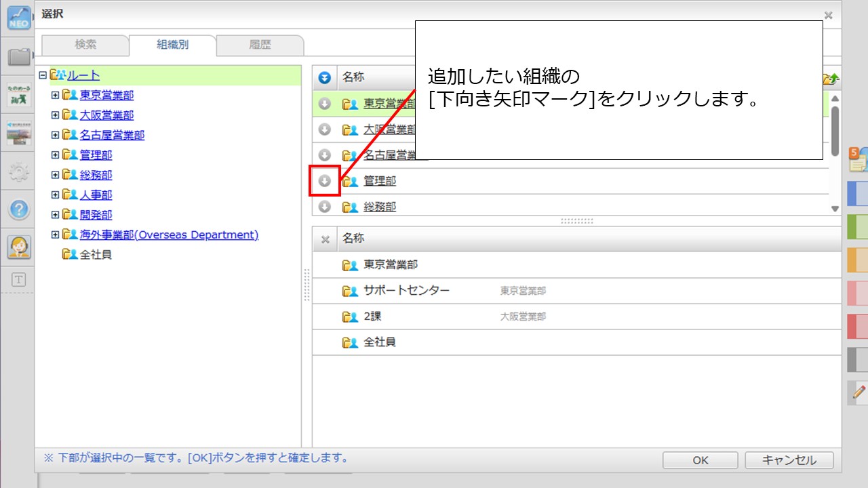Click the settings gear sidebar icon
The height and width of the screenshot is (488, 868).
tap(19, 171)
